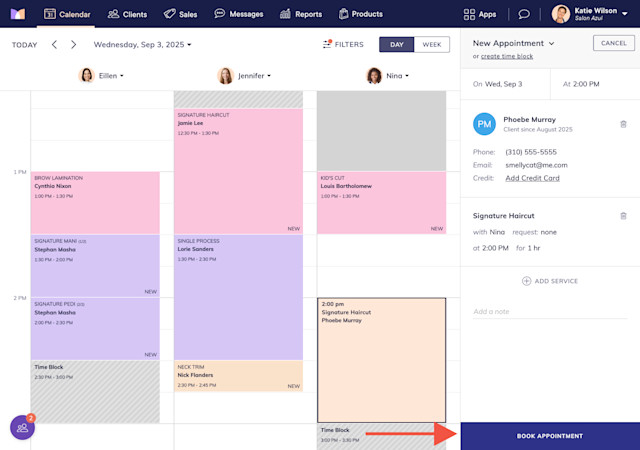This screenshot has height=450, width=640.
Task: Open the Calendar tab
Action: click(67, 14)
